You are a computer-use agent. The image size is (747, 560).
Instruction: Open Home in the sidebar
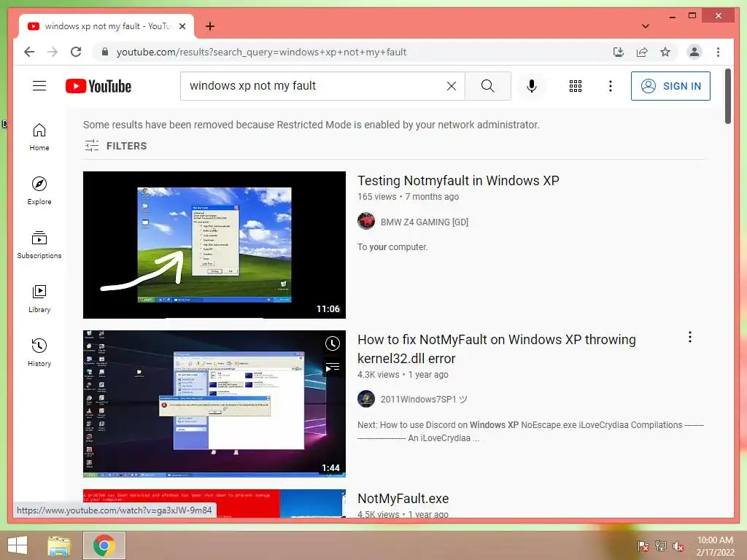39,137
